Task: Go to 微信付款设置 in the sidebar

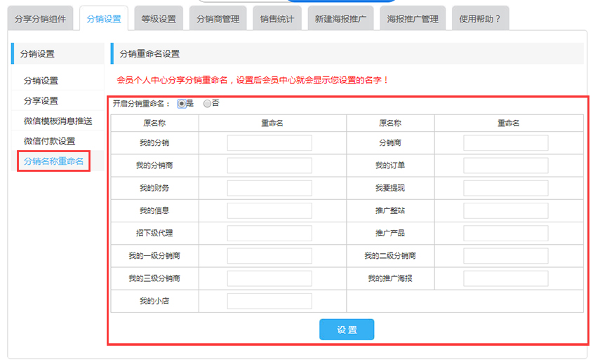Action: [x=49, y=142]
